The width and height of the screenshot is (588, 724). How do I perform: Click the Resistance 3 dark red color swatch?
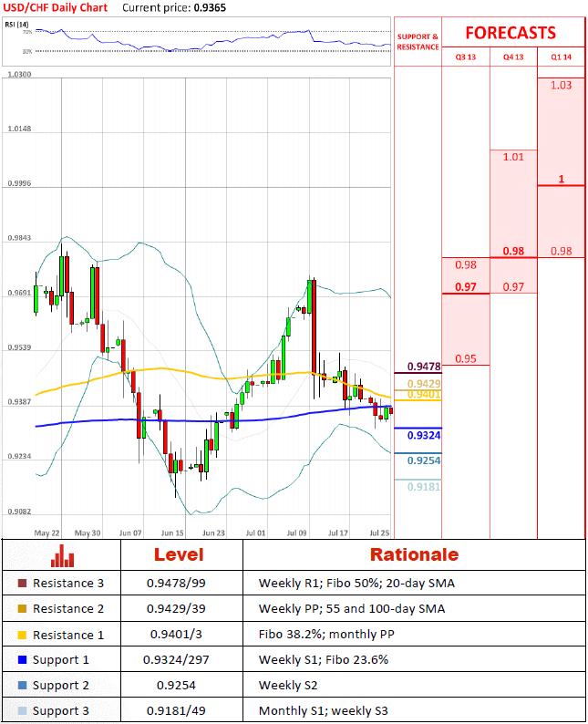[22, 584]
